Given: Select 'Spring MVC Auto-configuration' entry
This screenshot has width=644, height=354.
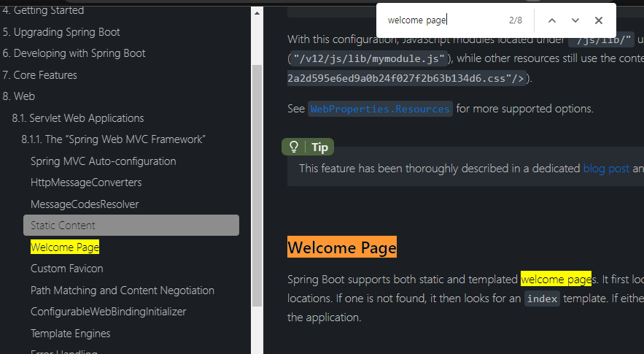Looking at the screenshot, I should pyautogui.click(x=103, y=161).
